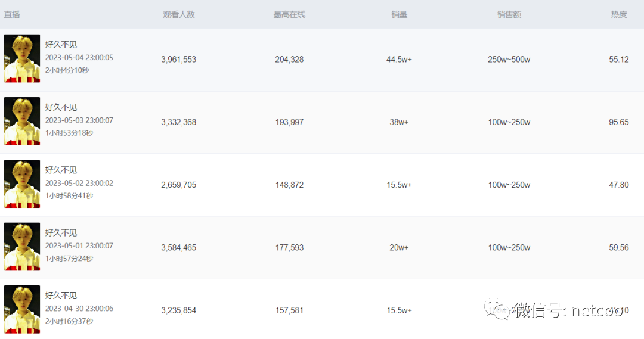View the thumbnail of the 2023-04-30 livestream
The image size is (644, 339).
point(22,309)
